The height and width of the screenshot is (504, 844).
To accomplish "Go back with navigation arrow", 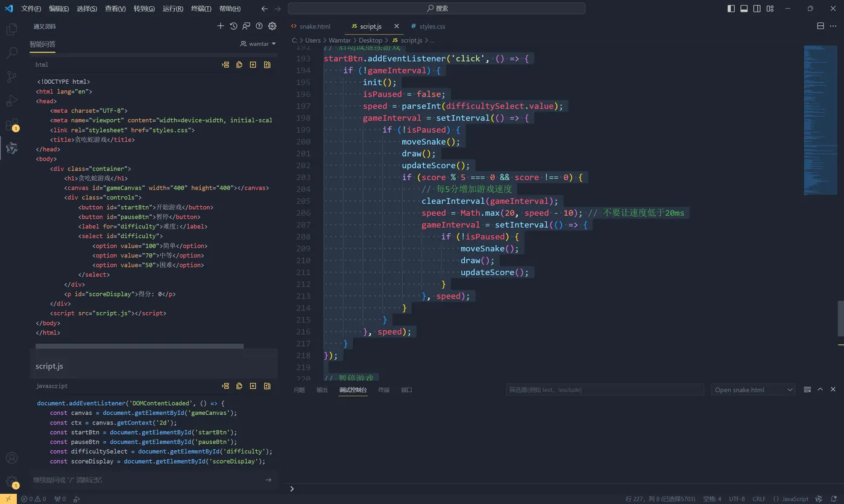I will click(265, 8).
